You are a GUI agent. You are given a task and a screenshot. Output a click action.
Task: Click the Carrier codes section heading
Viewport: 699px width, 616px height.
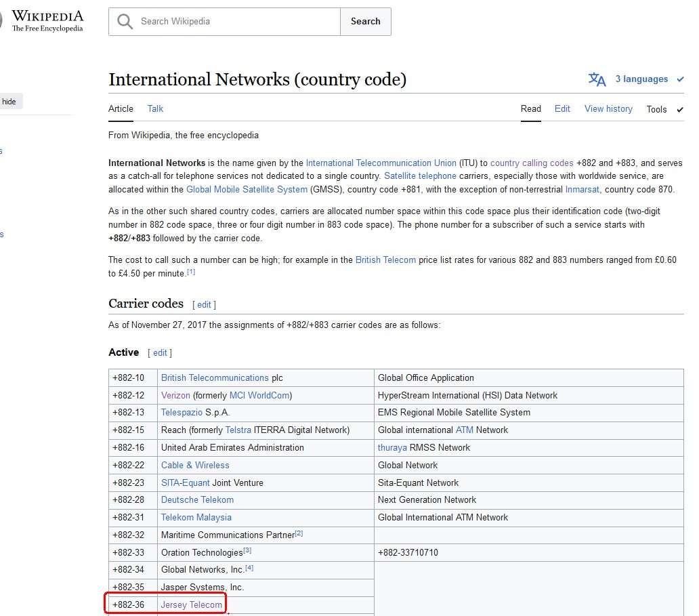(146, 304)
